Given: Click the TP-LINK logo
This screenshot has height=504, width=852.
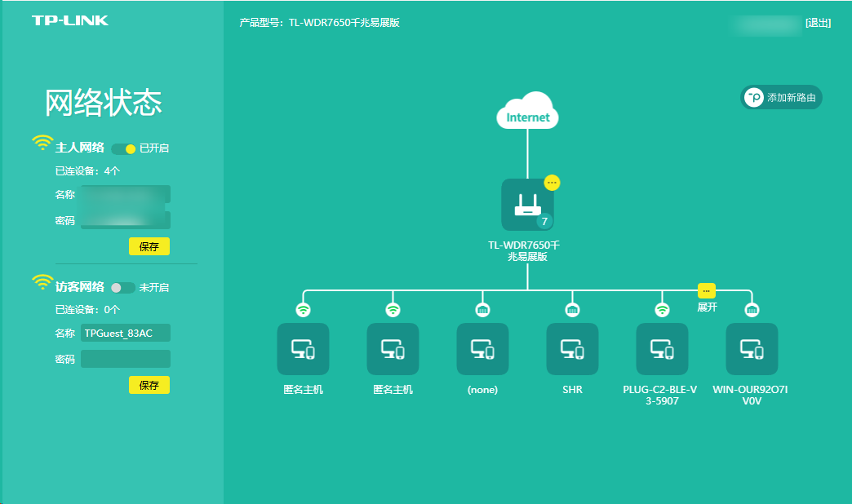Looking at the screenshot, I should [70, 20].
